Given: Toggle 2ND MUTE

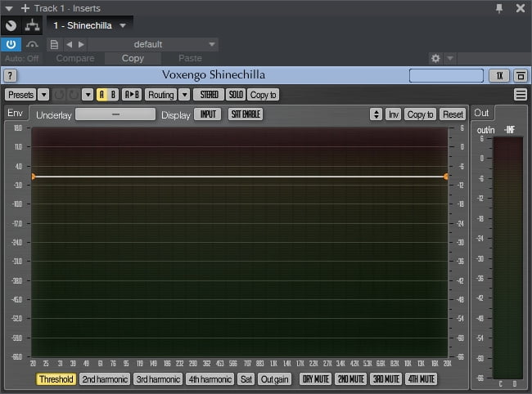Looking at the screenshot, I should (351, 378).
